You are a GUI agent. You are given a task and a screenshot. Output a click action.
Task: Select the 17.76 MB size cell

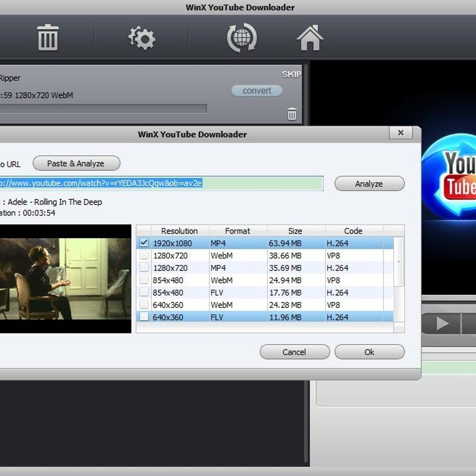[285, 292]
